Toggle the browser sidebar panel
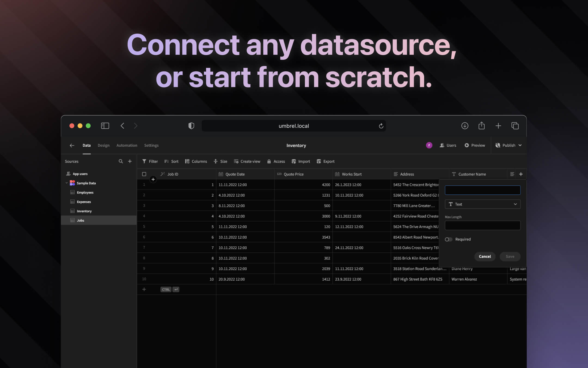This screenshot has width=588, height=368. 105,126
